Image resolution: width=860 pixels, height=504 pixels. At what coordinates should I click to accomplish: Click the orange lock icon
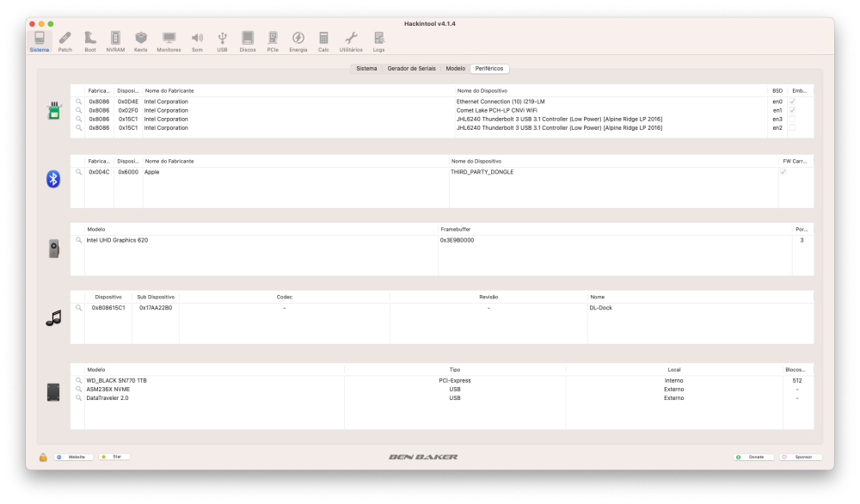pyautogui.click(x=43, y=457)
